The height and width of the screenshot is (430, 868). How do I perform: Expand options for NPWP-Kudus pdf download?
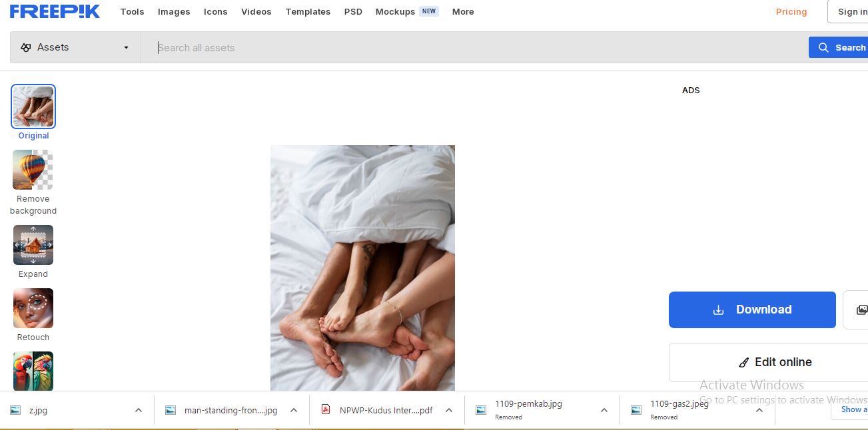tap(449, 410)
